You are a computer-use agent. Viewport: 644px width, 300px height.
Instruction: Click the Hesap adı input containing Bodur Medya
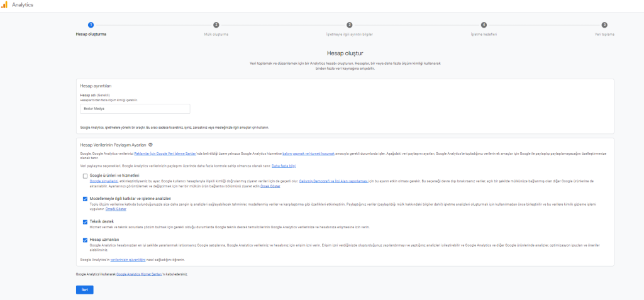pos(135,109)
